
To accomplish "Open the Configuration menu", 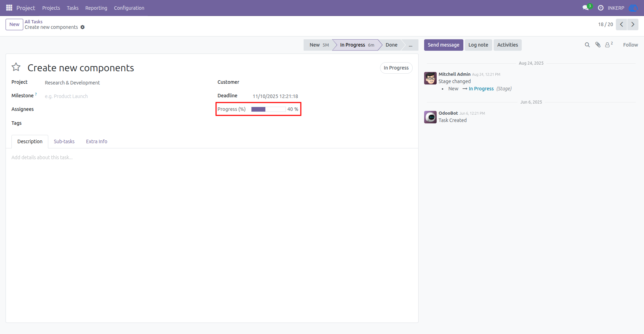I will click(x=129, y=8).
